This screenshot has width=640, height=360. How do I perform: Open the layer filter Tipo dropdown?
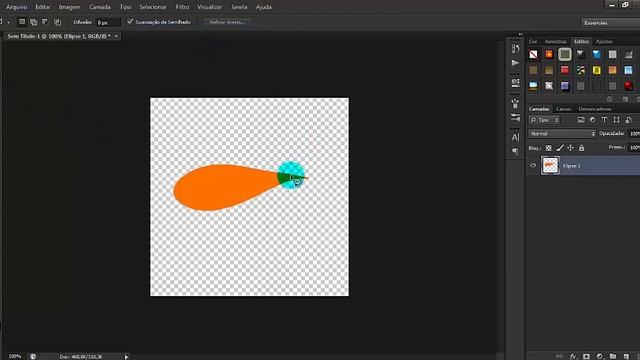(544, 120)
